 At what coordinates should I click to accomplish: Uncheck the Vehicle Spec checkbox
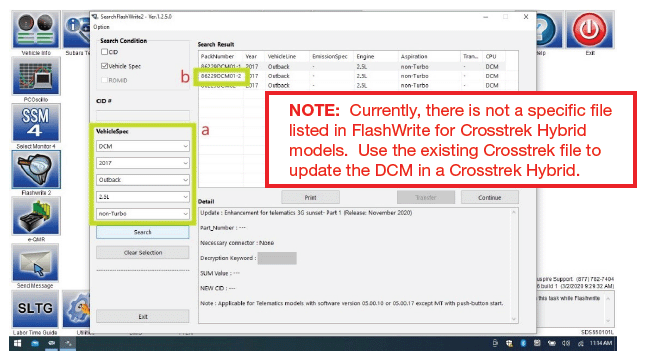click(104, 66)
